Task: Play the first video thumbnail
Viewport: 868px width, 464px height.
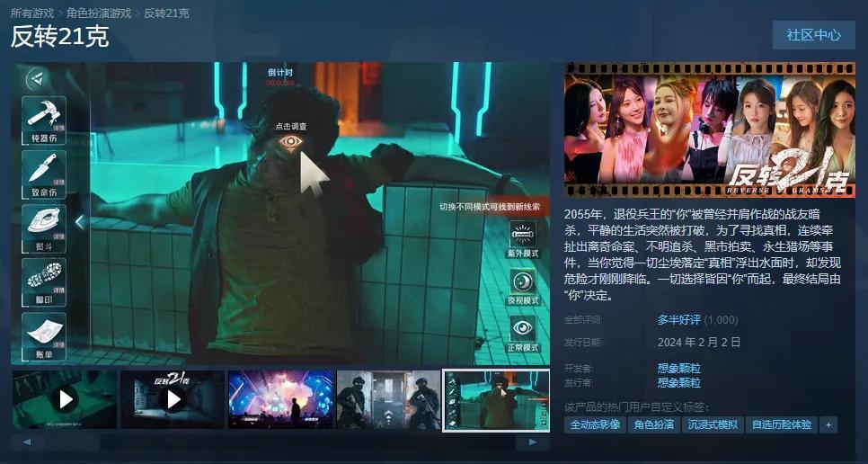Action: (x=65, y=399)
